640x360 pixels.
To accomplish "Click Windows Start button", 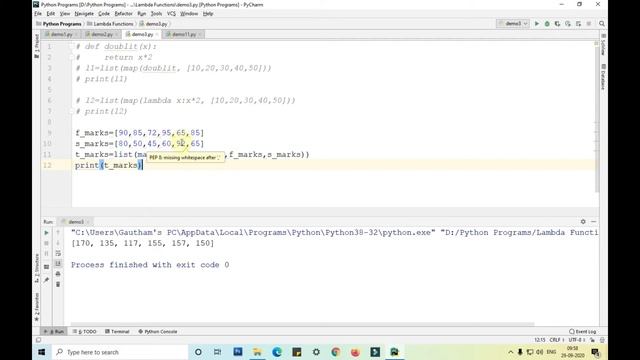I will (42, 352).
